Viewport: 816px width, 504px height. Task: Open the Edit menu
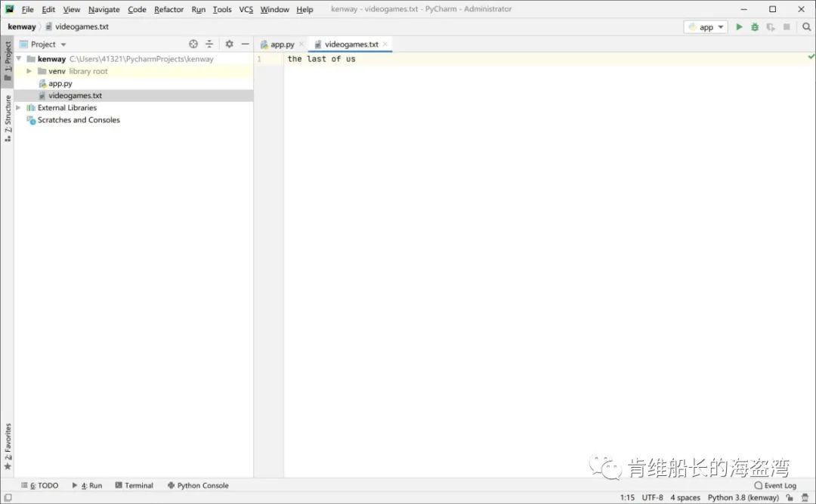48,9
